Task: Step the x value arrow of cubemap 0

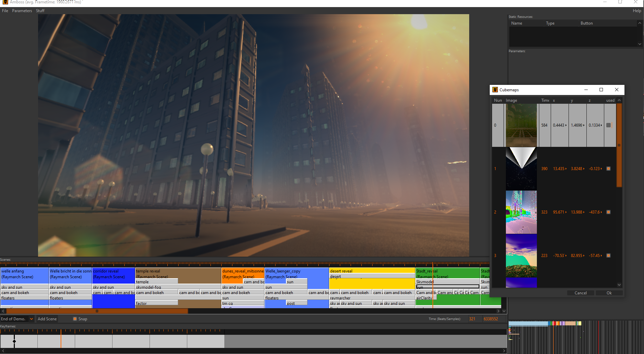Action: coord(566,125)
